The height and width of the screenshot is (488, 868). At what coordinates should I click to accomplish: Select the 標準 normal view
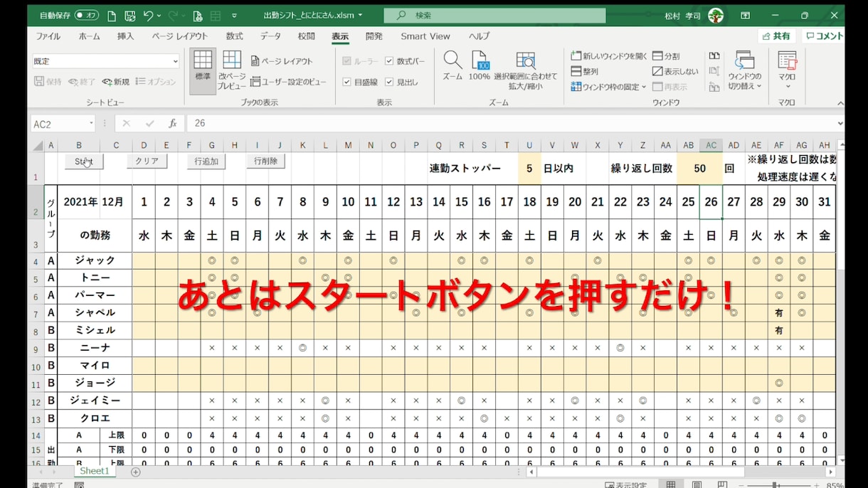click(203, 71)
